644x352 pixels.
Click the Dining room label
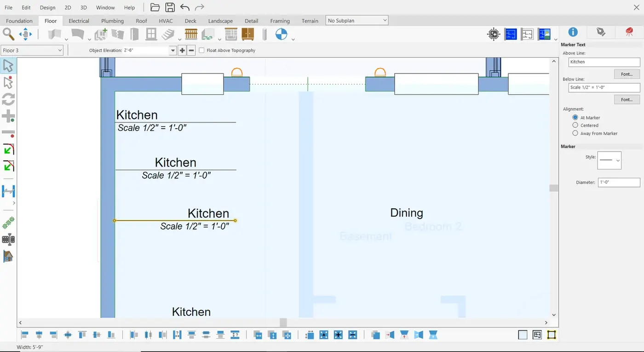(407, 213)
